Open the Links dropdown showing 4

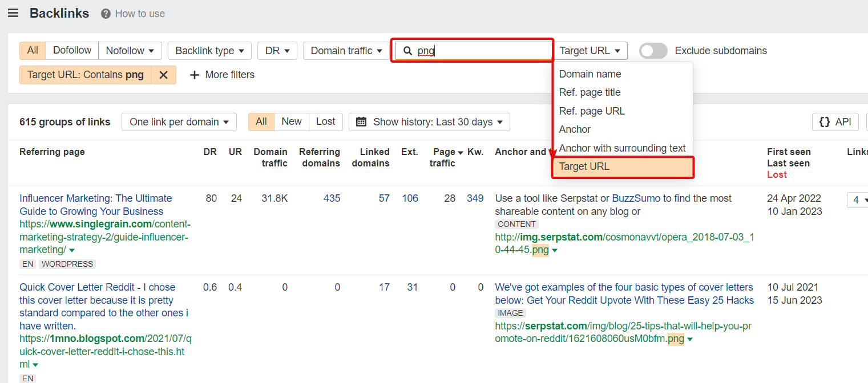point(858,199)
